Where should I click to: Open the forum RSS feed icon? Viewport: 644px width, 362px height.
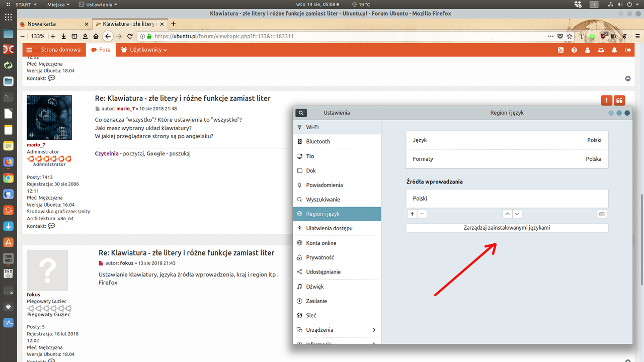click(x=561, y=50)
